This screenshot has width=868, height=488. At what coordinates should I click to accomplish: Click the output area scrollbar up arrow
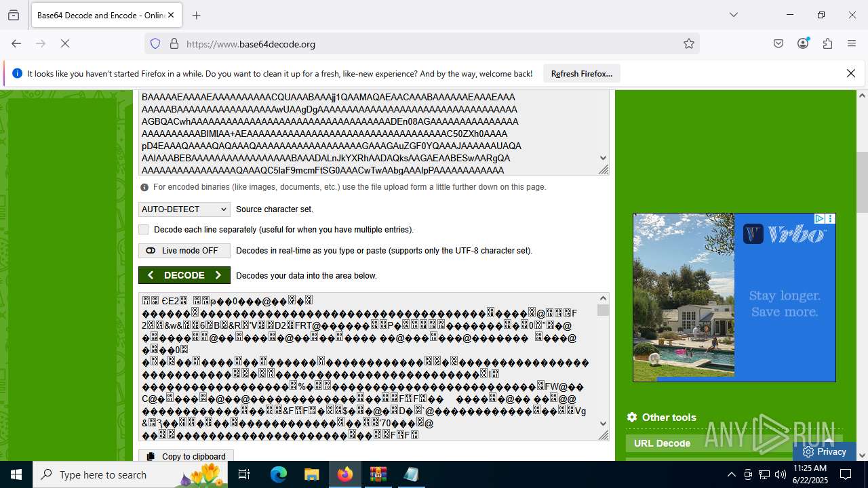[603, 298]
